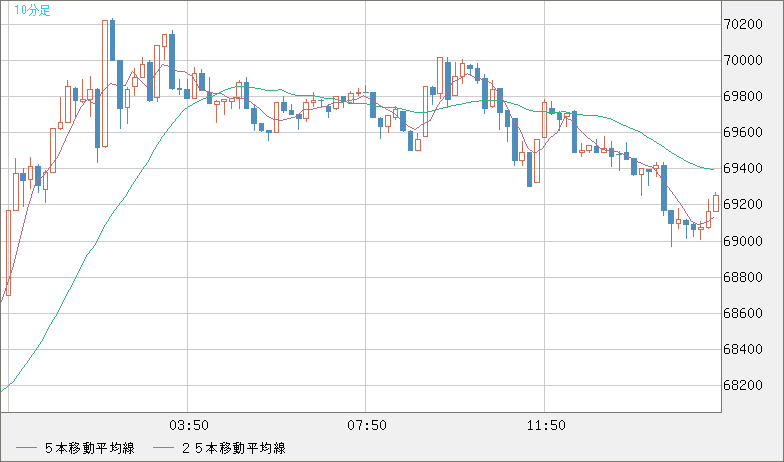784x462 pixels.
Task: Click the pink 5-bar average legend line
Action: (26, 448)
